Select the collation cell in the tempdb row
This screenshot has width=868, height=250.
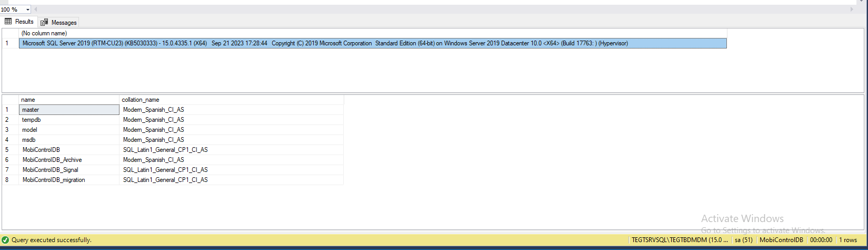(x=232, y=120)
